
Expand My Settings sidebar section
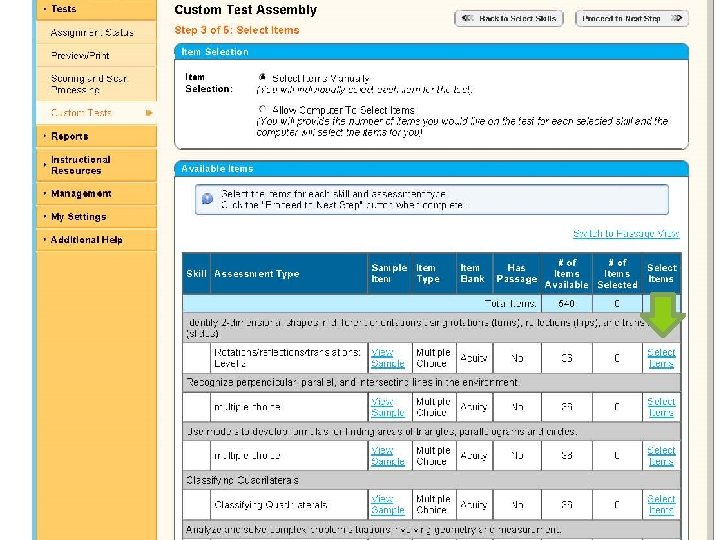pos(96,217)
